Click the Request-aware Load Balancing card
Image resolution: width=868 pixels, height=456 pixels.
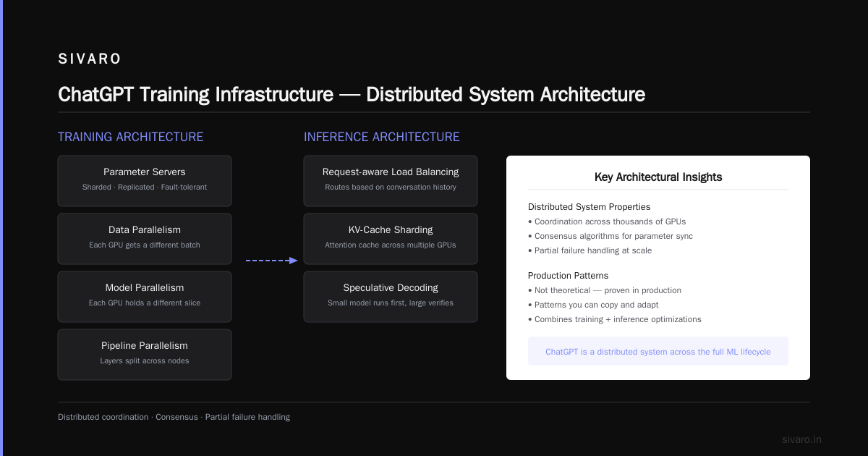pos(391,181)
